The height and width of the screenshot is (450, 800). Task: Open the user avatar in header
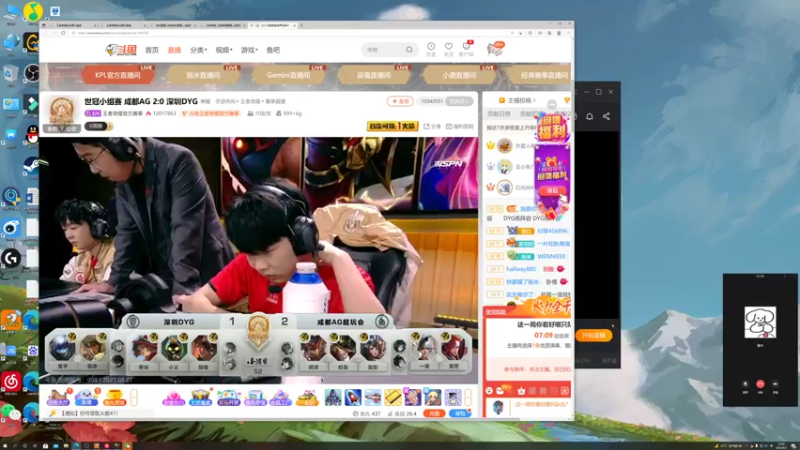tap(494, 49)
